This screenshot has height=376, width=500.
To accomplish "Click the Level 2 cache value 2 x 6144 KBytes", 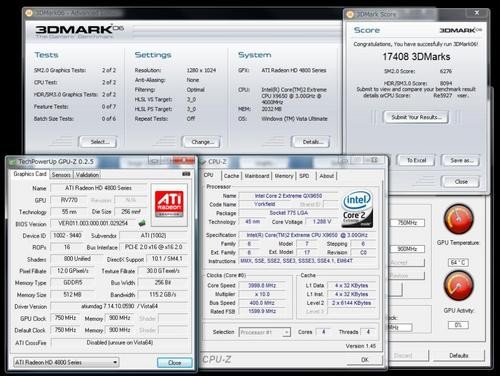I will tap(351, 303).
